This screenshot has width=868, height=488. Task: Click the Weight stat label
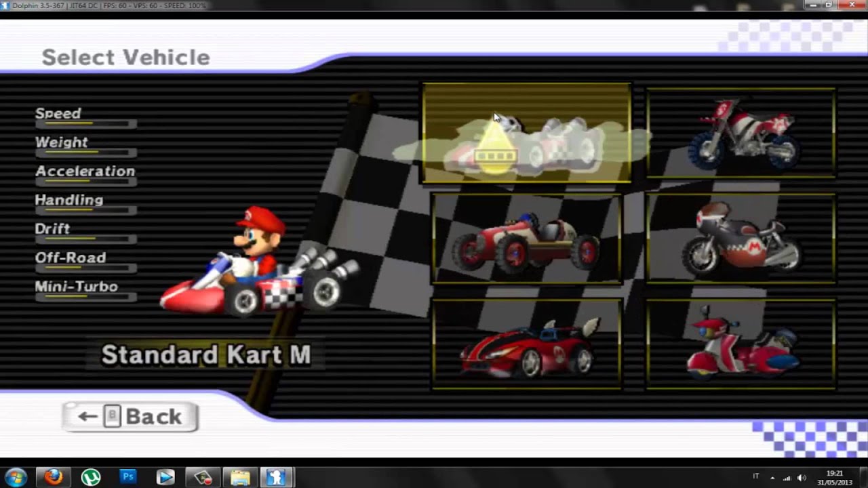[x=62, y=142]
